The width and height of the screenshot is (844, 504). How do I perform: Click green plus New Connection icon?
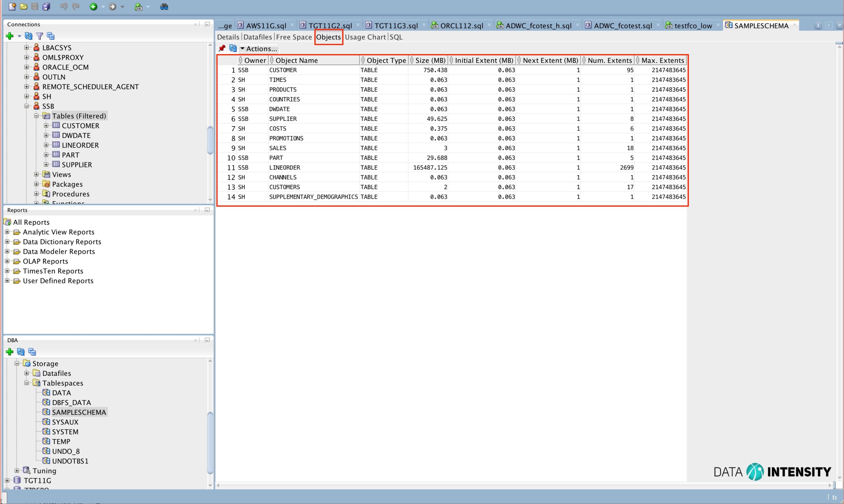10,36
